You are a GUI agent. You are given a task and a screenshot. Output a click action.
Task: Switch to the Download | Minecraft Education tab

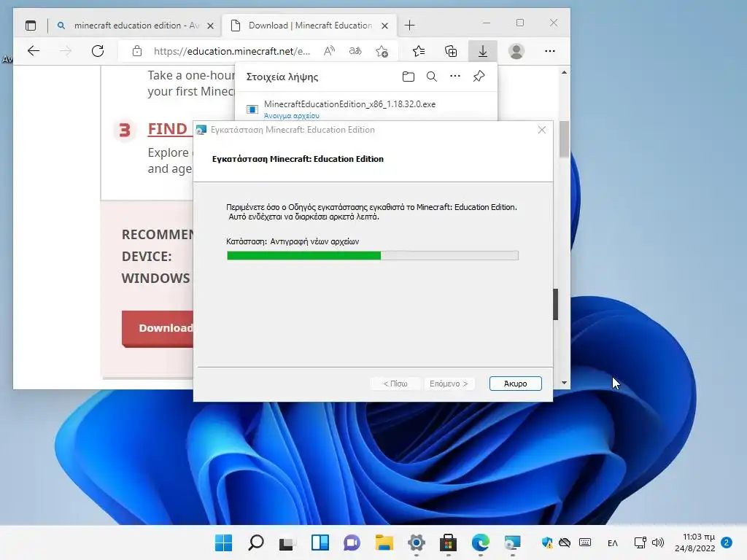309,26
